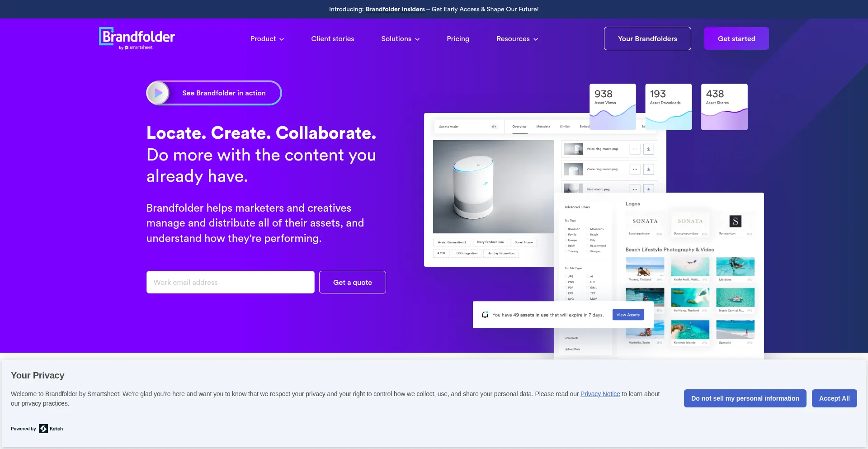Focus the Work email address field
Image resolution: width=868 pixels, height=449 pixels.
click(231, 282)
